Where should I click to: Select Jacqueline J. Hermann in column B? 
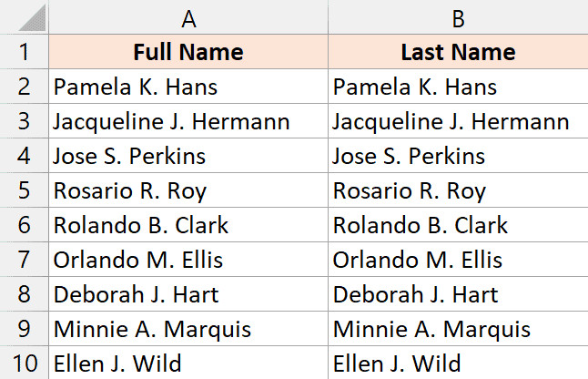click(x=451, y=122)
